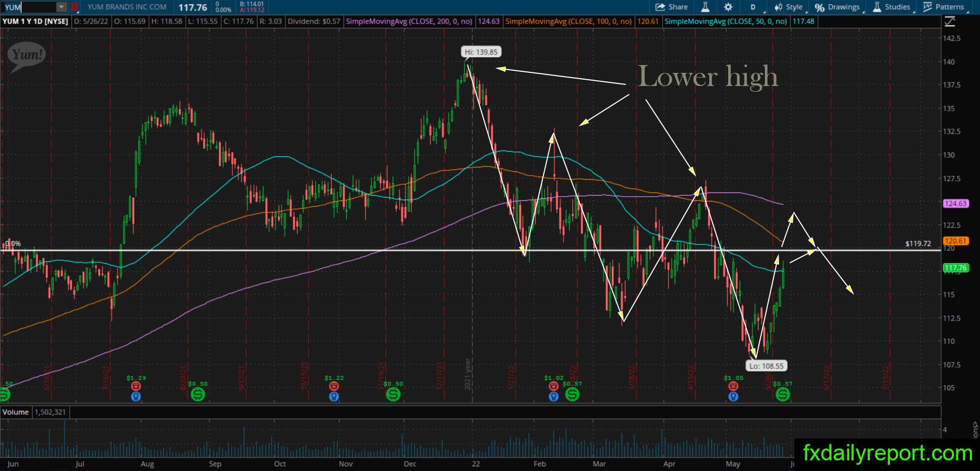This screenshot has height=471, width=980.
Task: Click the blue lightbulb below the $1.02 earnings
Action: [553, 397]
